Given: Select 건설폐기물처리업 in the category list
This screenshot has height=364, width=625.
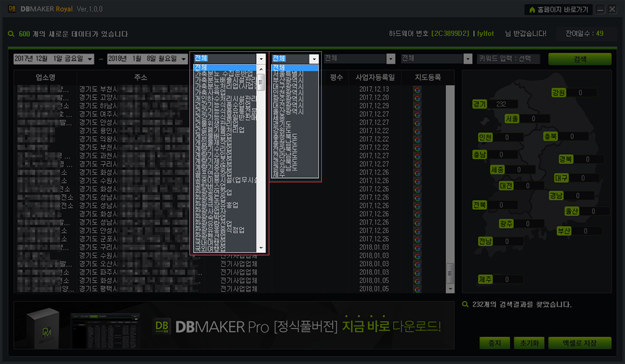Looking at the screenshot, I should (x=219, y=130).
